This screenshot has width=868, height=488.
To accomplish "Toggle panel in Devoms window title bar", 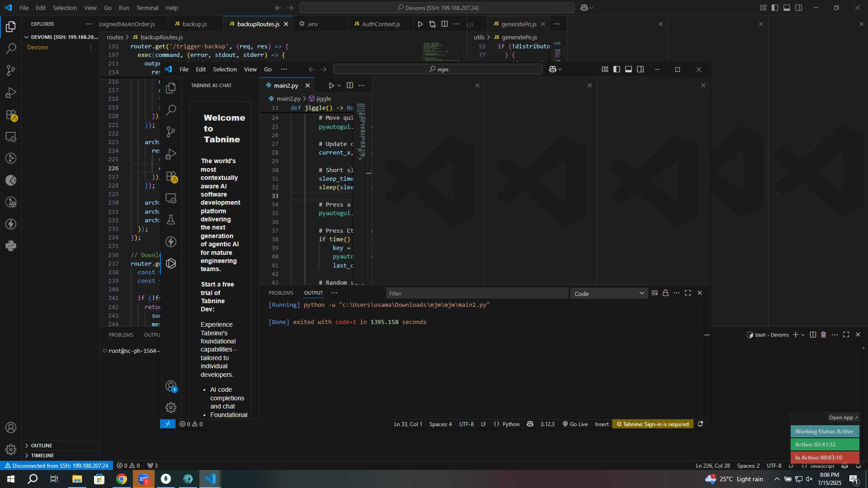I will [x=787, y=8].
